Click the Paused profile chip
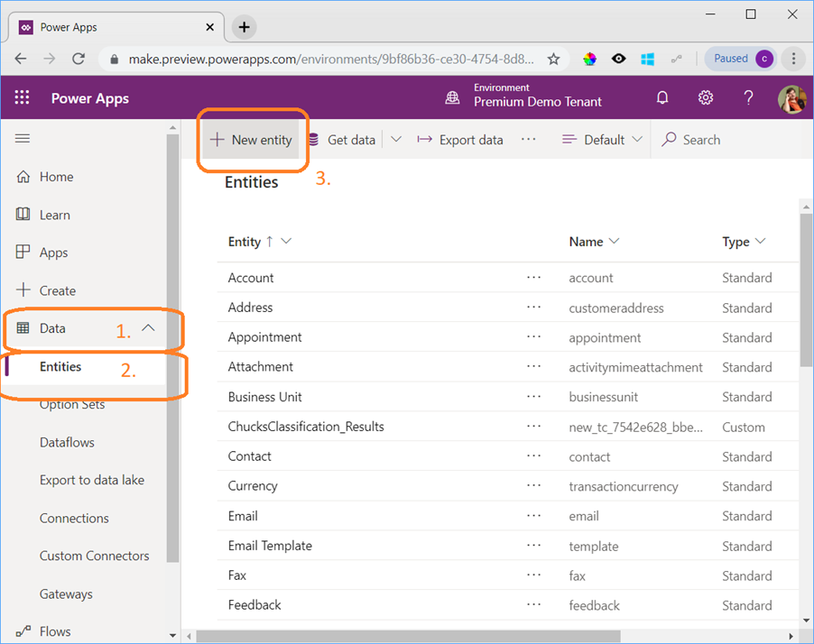Image resolution: width=814 pixels, height=644 pixels. pyautogui.click(x=740, y=59)
